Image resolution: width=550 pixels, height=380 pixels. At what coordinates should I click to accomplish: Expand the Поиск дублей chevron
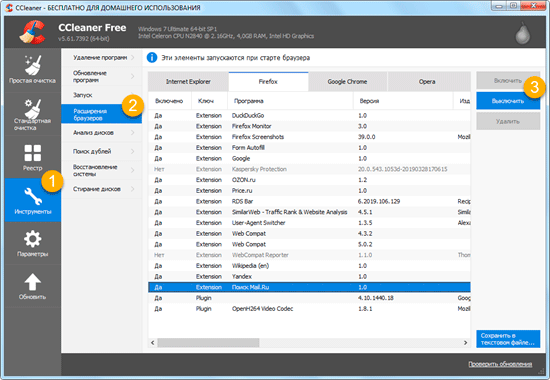(133, 151)
